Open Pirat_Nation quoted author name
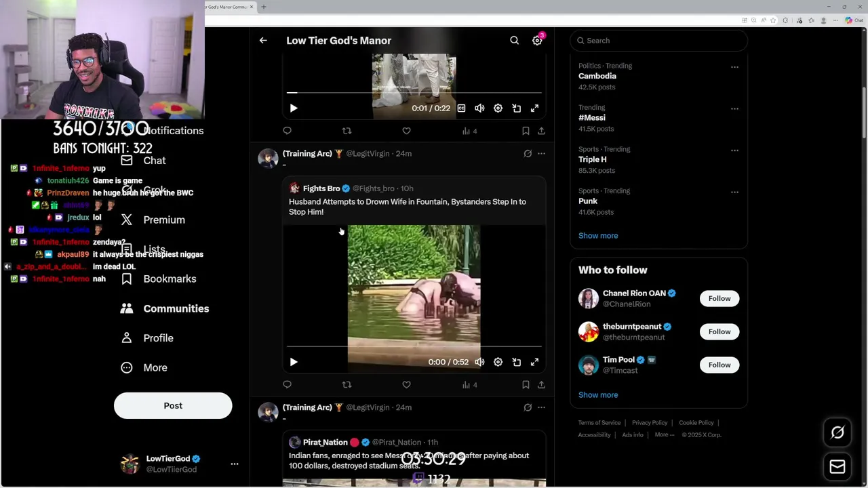The image size is (868, 488). tap(325, 443)
